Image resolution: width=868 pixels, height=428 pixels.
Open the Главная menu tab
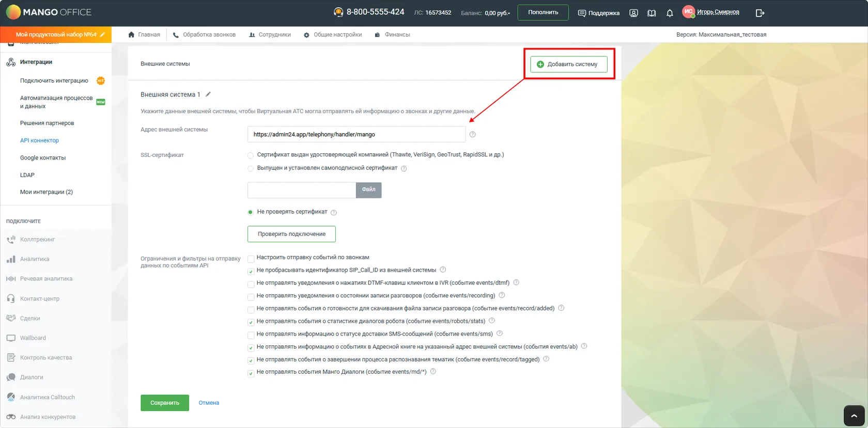tap(144, 35)
